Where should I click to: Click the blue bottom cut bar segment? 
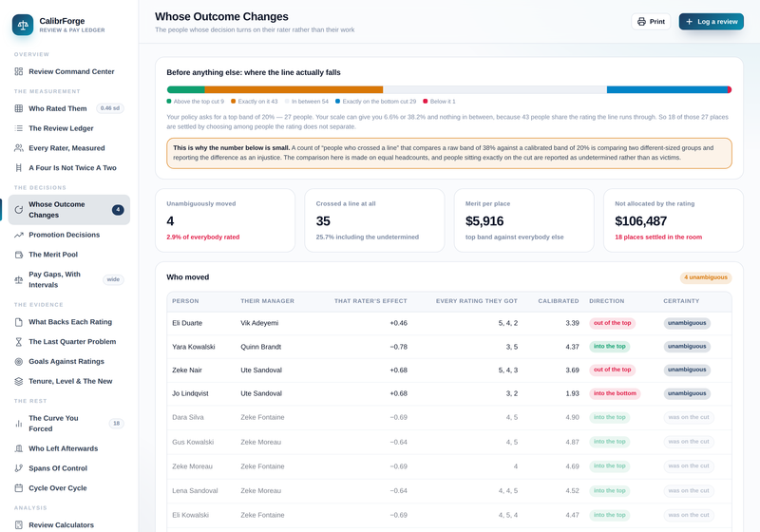point(667,89)
